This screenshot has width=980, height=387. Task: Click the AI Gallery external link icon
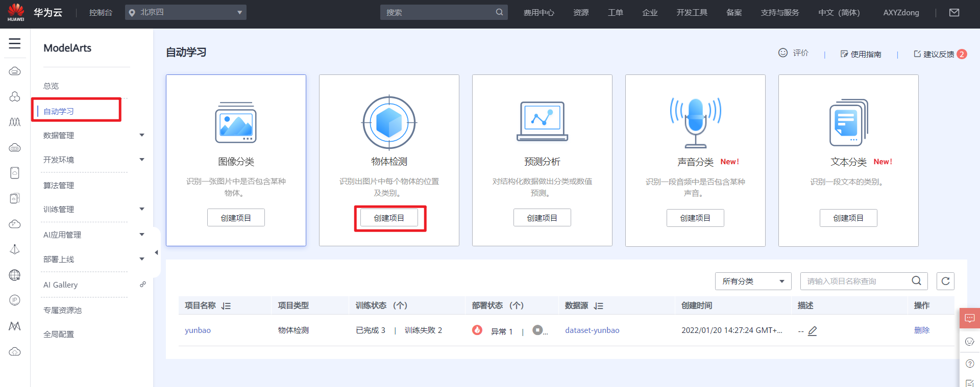click(x=143, y=285)
